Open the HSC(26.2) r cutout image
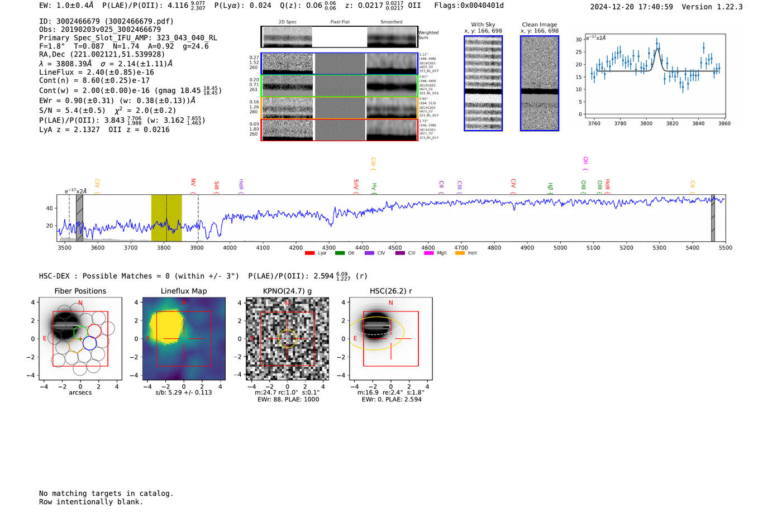Image resolution: width=782 pixels, height=532 pixels. 390,339
